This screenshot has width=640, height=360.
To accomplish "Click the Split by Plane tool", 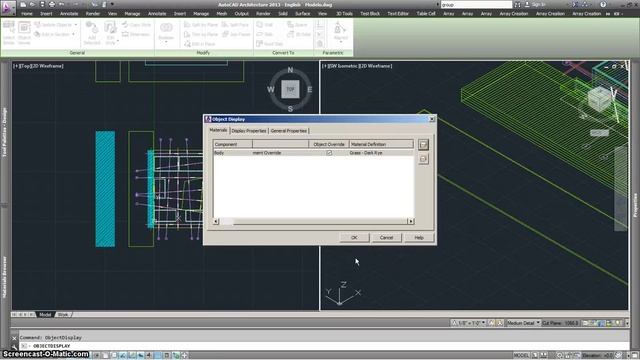I will (201, 25).
